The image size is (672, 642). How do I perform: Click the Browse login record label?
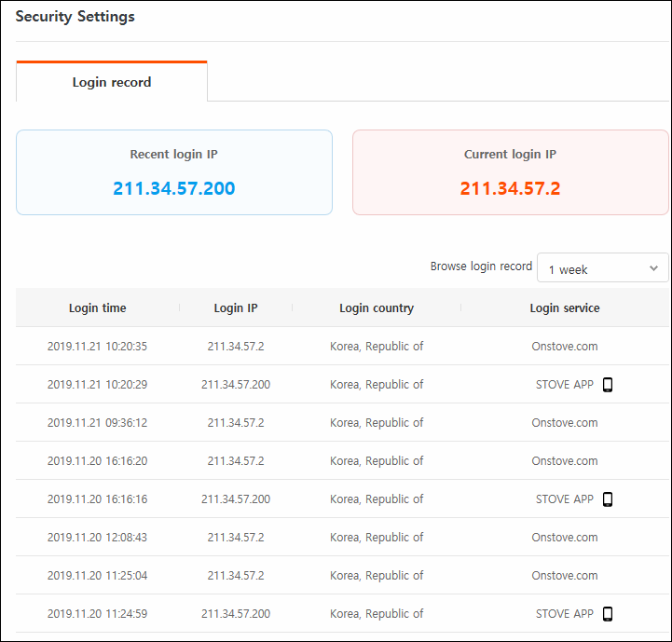[481, 266]
